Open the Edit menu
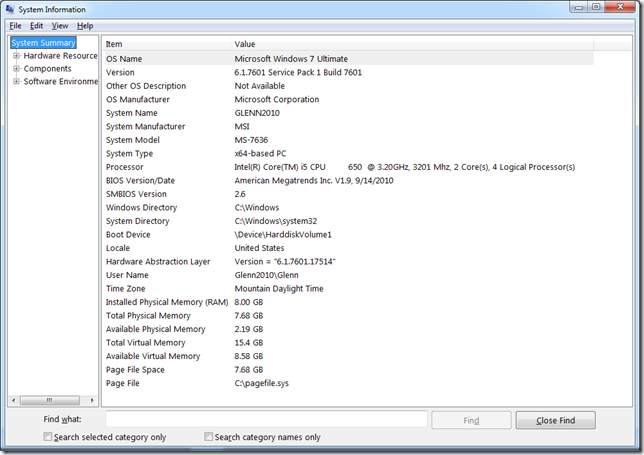Image resolution: width=644 pixels, height=455 pixels. point(36,26)
